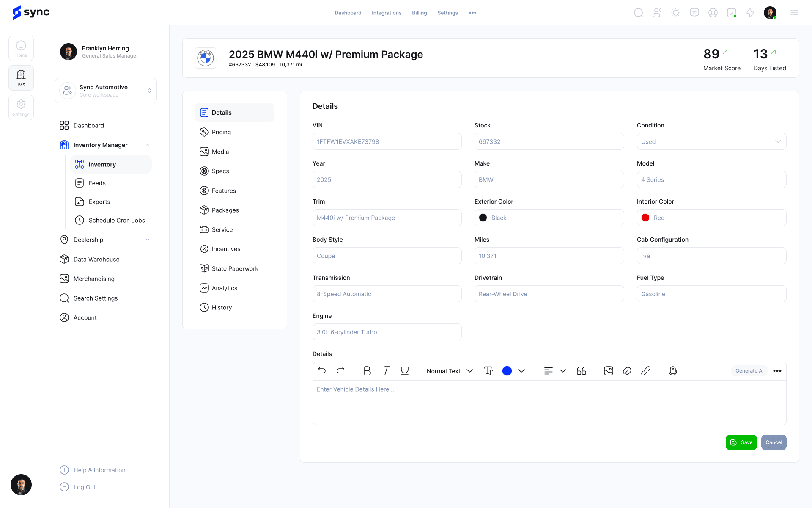Image resolution: width=812 pixels, height=508 pixels.
Task: Open the hamburger menu icon
Action: click(x=794, y=13)
